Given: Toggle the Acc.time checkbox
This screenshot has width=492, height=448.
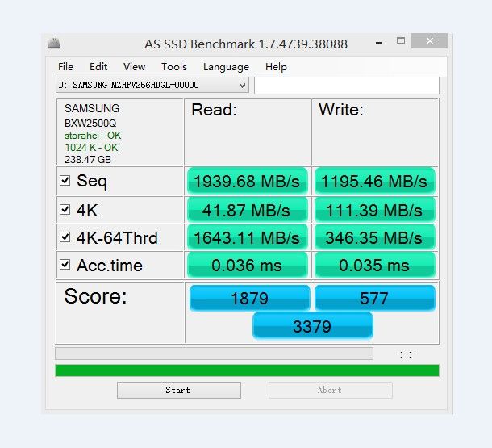Looking at the screenshot, I should (x=65, y=265).
